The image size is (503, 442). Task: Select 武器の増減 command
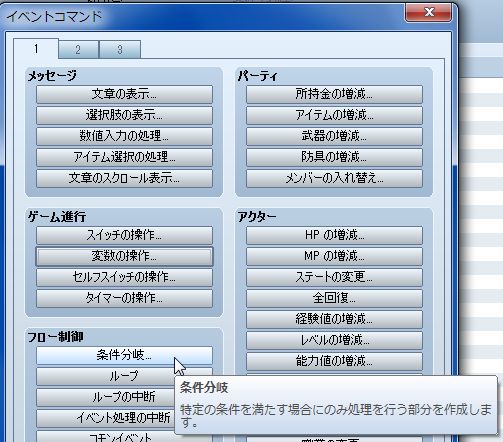pos(334,136)
